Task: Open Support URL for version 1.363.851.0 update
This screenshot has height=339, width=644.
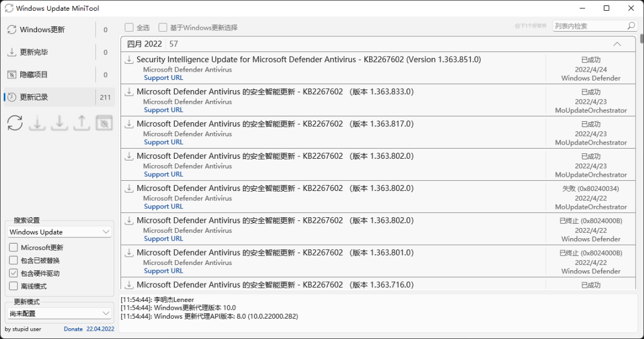Action: click(163, 78)
